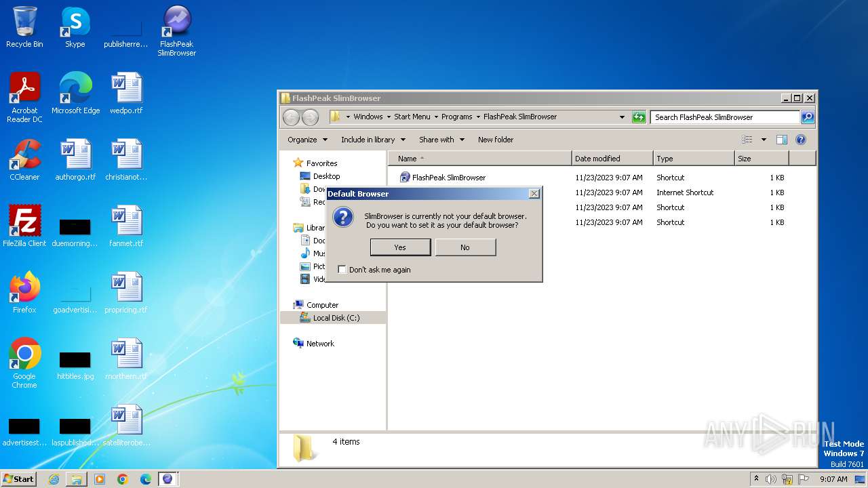This screenshot has height=488, width=868.
Task: Open Explorer help icon
Action: [x=801, y=140]
